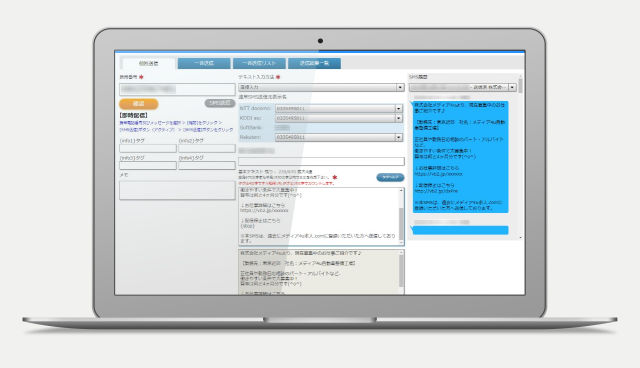Image resolution: width=640 pixels, height=368 pixels.
Task: Click the gray pill button beside the orange button
Action: 220,103
